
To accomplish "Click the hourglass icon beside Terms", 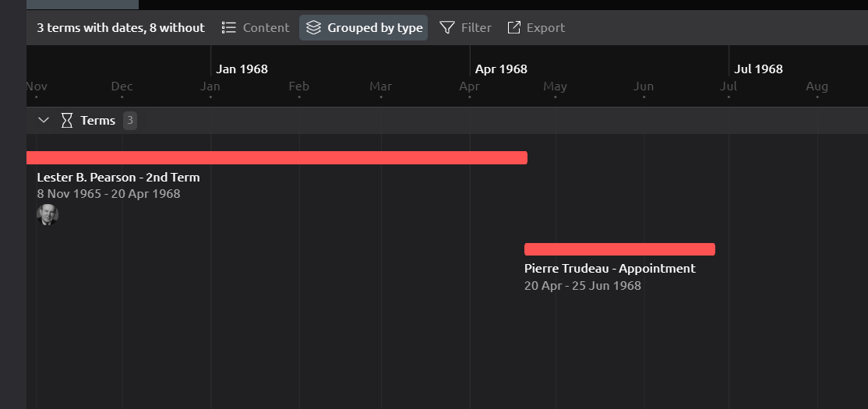I will pyautogui.click(x=67, y=121).
